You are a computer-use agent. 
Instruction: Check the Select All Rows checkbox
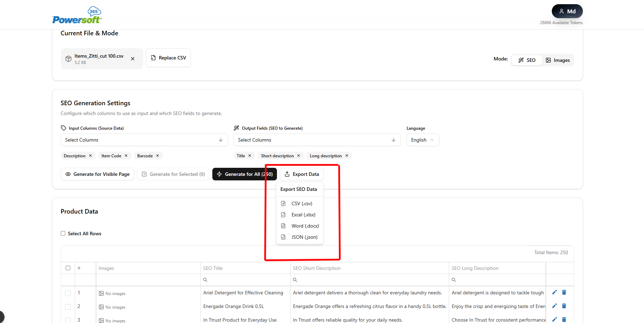(63, 233)
